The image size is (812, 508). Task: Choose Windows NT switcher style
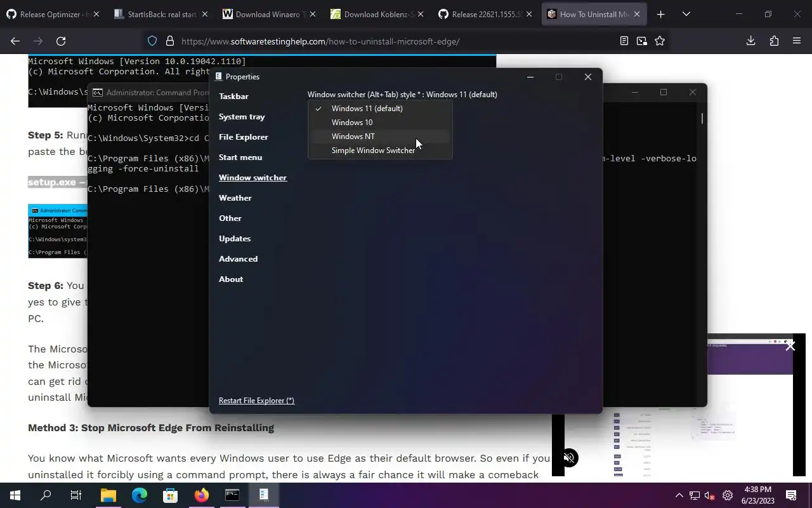tap(380, 137)
